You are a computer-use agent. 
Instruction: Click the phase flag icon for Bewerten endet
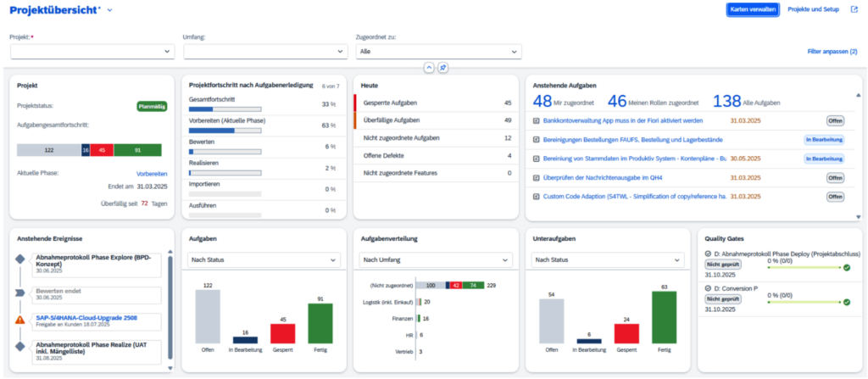coord(20,293)
